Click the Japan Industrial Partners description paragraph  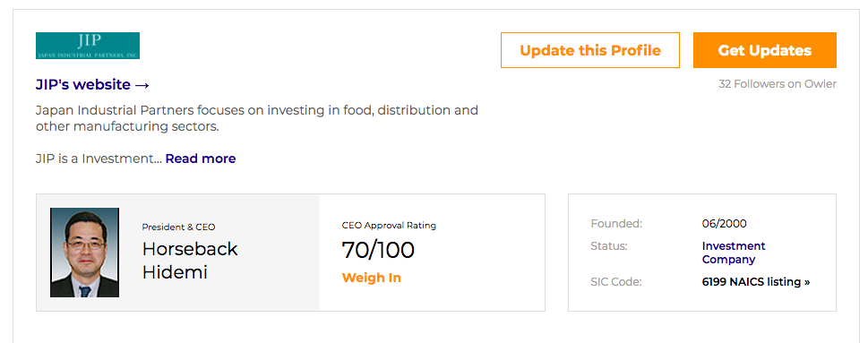[x=257, y=118]
